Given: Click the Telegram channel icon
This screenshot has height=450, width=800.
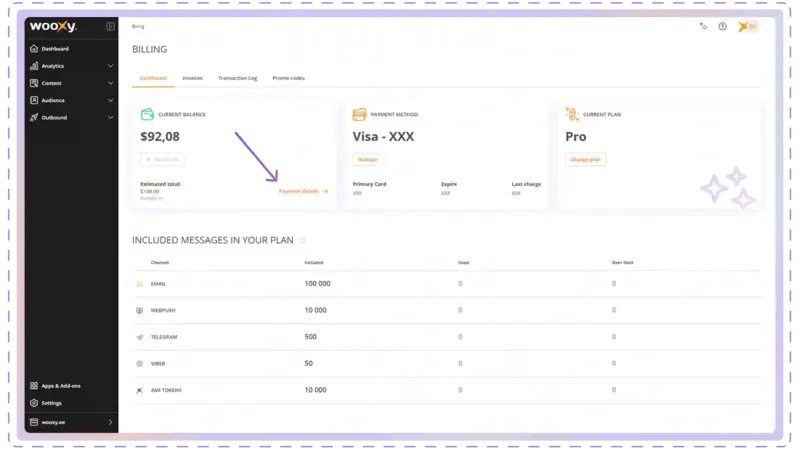Looking at the screenshot, I should (139, 337).
